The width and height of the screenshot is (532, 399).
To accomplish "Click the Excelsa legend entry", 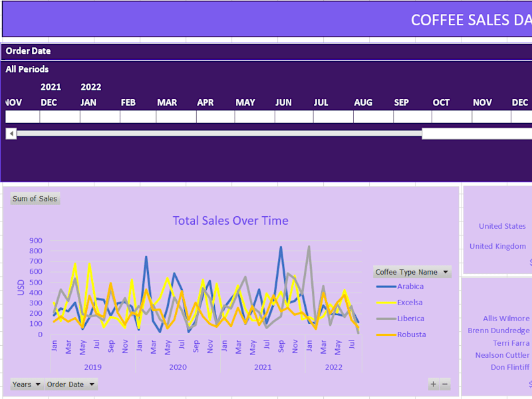I will (x=400, y=303).
